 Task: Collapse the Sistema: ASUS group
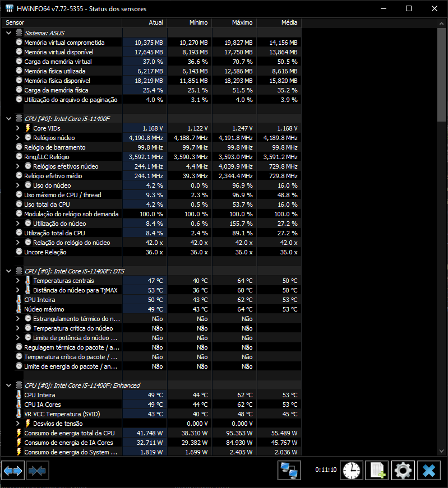tap(9, 33)
